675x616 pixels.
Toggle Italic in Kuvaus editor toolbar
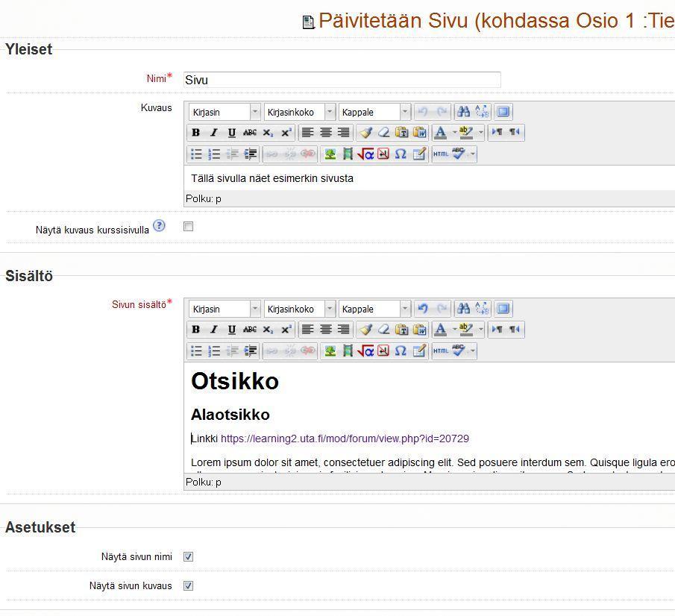click(x=214, y=133)
